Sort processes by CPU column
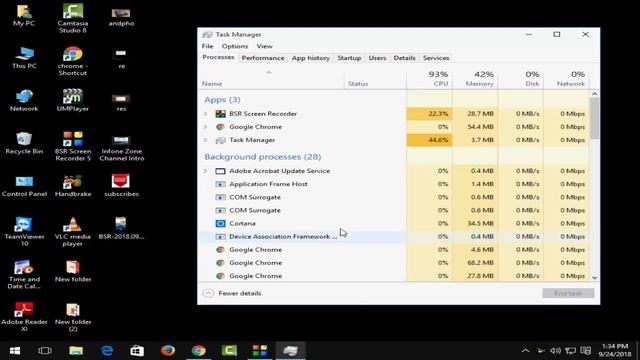 point(429,78)
